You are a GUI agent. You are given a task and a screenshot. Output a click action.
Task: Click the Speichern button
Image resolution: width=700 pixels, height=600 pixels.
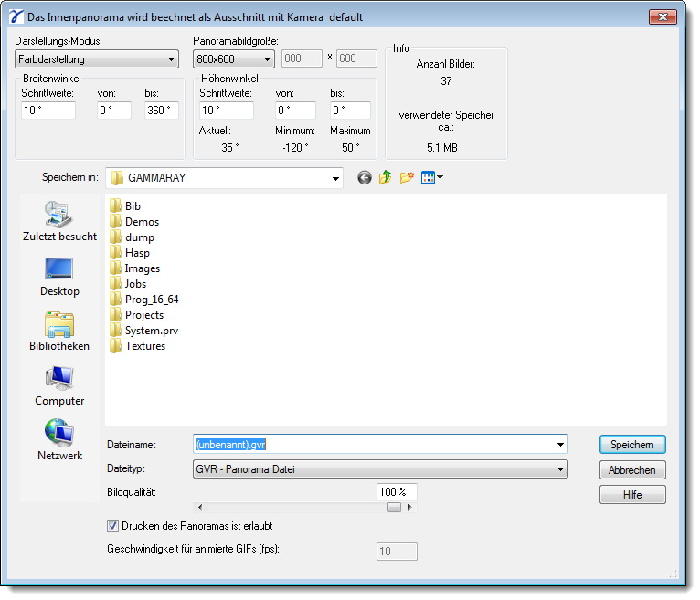pyautogui.click(x=632, y=445)
